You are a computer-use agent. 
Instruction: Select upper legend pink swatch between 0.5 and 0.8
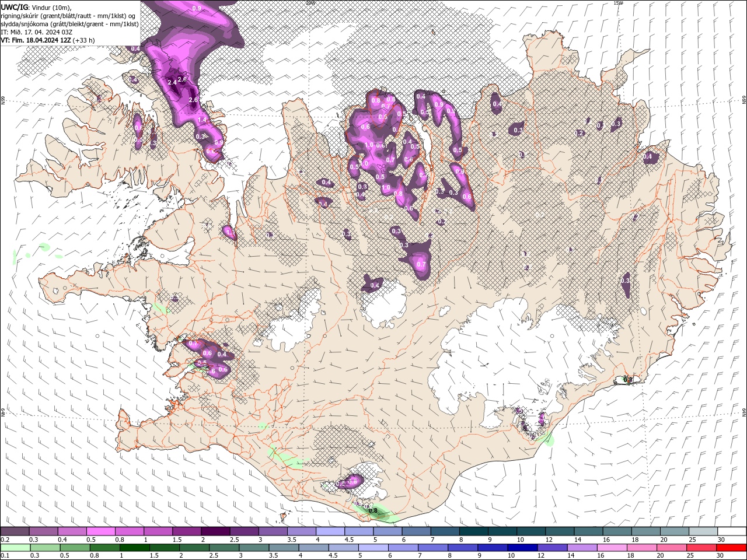[101, 531]
